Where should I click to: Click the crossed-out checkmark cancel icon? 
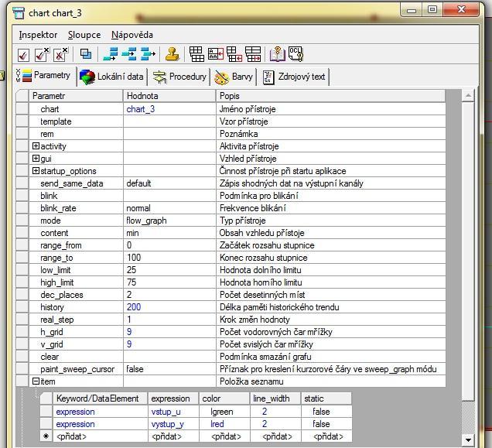[x=60, y=55]
